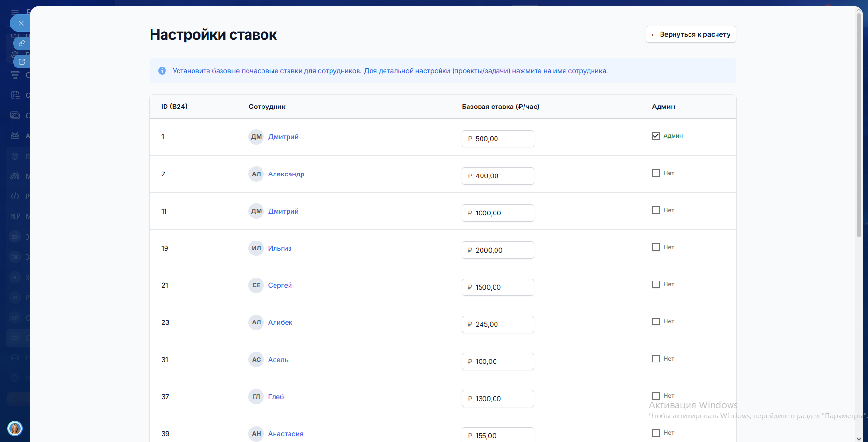Mark Анастасия as admin via checkbox
This screenshot has height=442, width=868.
point(656,433)
